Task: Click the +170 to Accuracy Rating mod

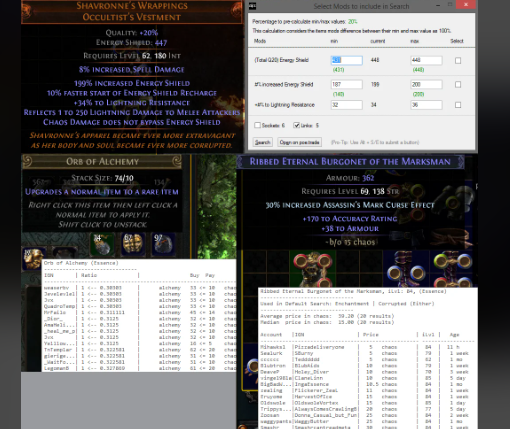Action: point(350,219)
